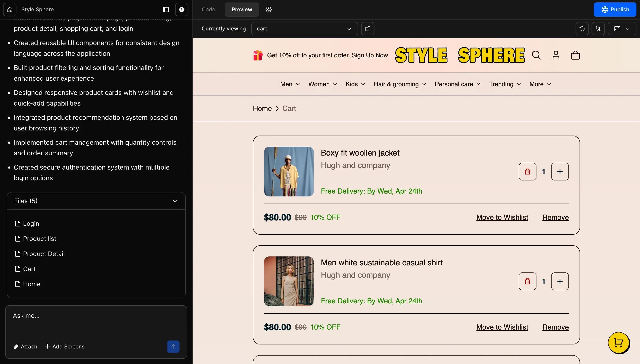
Task: Click the Attach paperclip button
Action: point(25,346)
